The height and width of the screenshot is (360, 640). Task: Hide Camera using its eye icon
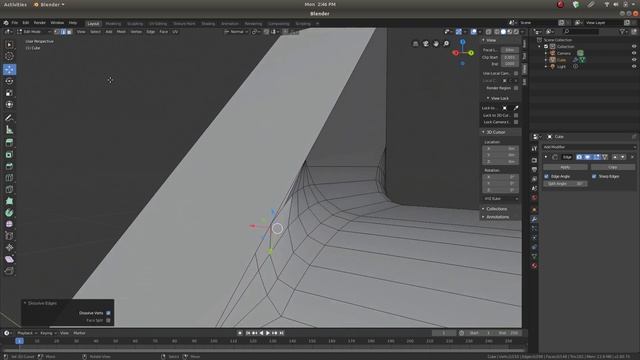(x=634, y=53)
